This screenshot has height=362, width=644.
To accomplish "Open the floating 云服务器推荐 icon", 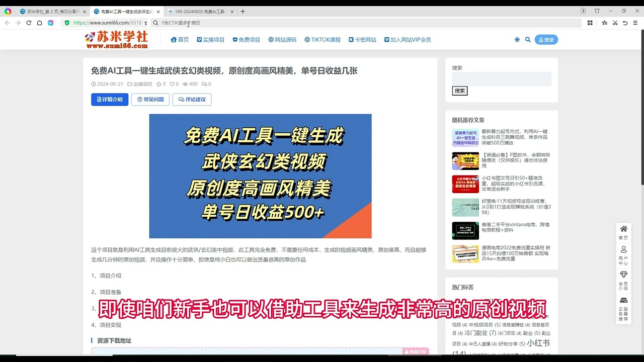I will [x=623, y=309].
